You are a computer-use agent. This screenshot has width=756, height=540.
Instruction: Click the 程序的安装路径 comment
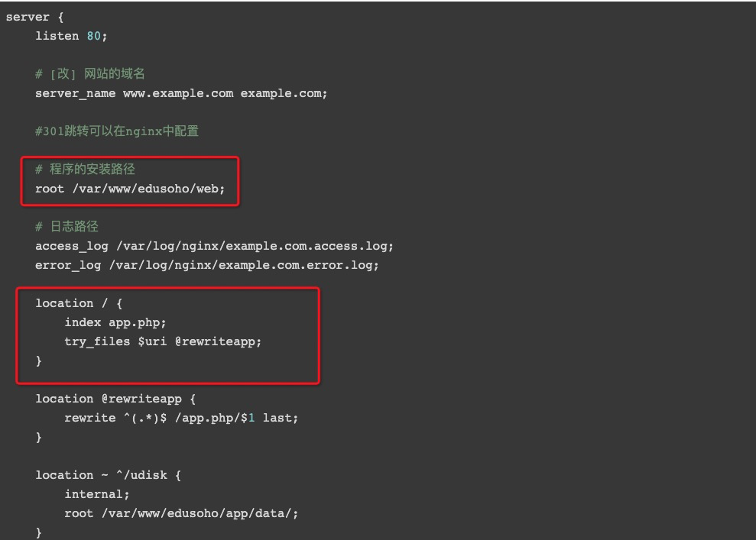pos(85,169)
